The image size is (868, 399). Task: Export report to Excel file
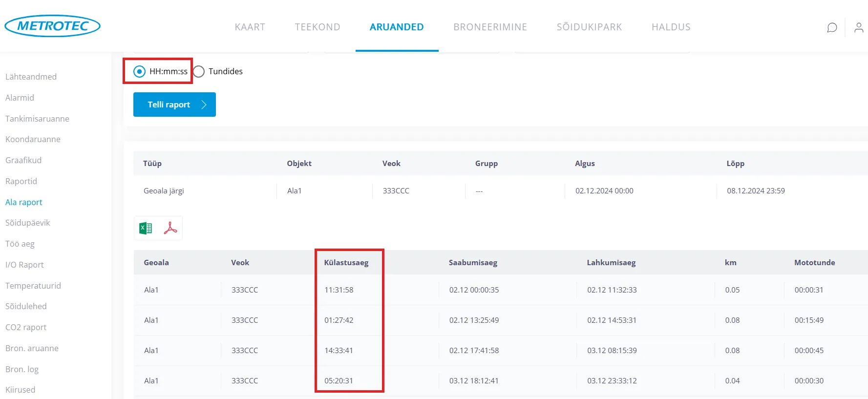point(146,228)
